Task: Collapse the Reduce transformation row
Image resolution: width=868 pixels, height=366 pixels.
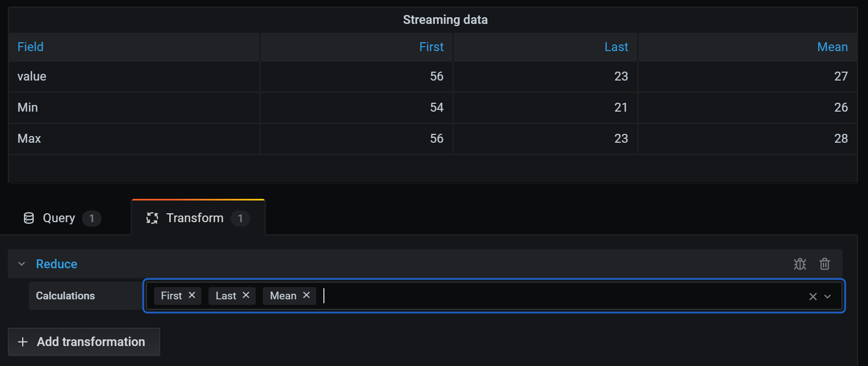Action: [22, 264]
